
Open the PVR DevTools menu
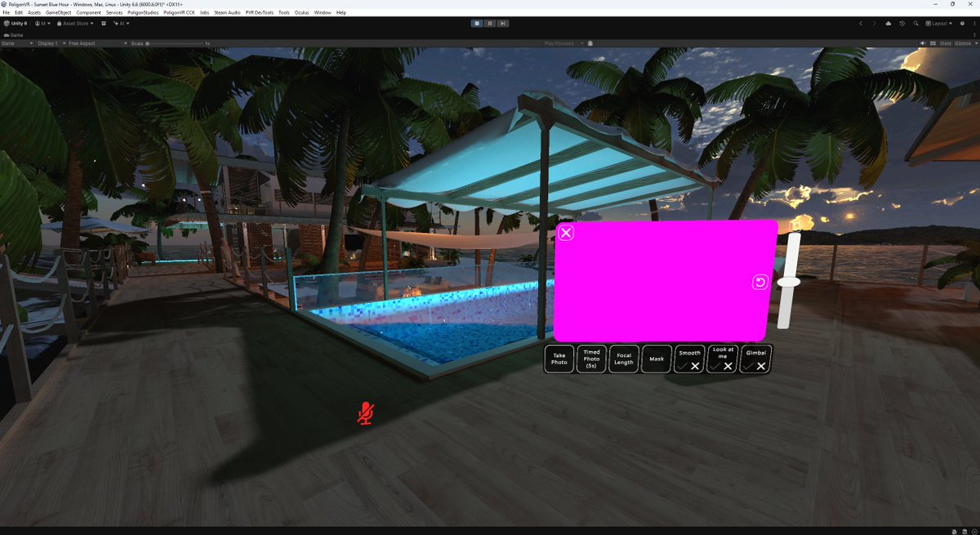260,13
